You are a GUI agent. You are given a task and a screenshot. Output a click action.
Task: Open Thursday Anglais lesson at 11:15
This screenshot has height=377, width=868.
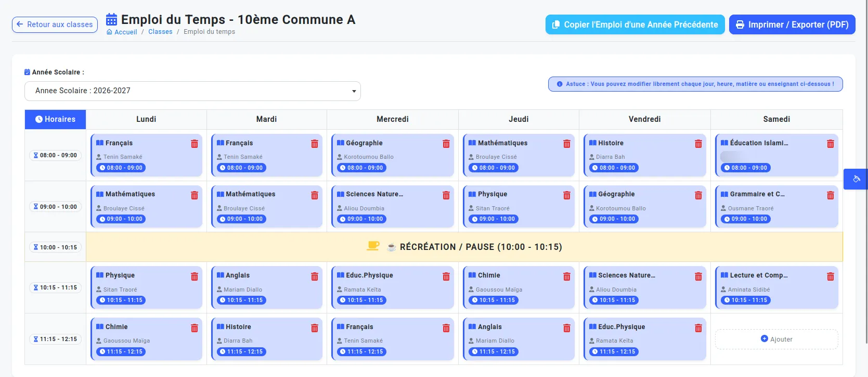[519, 340]
